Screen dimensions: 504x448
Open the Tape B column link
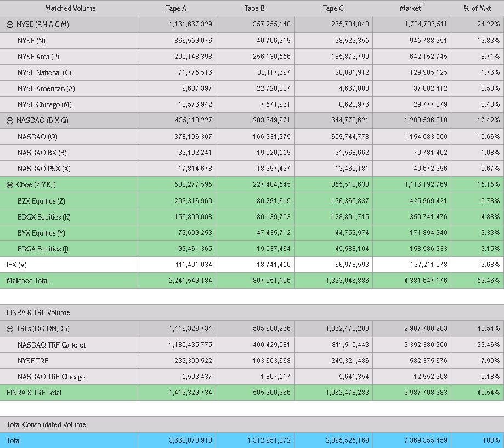(254, 9)
